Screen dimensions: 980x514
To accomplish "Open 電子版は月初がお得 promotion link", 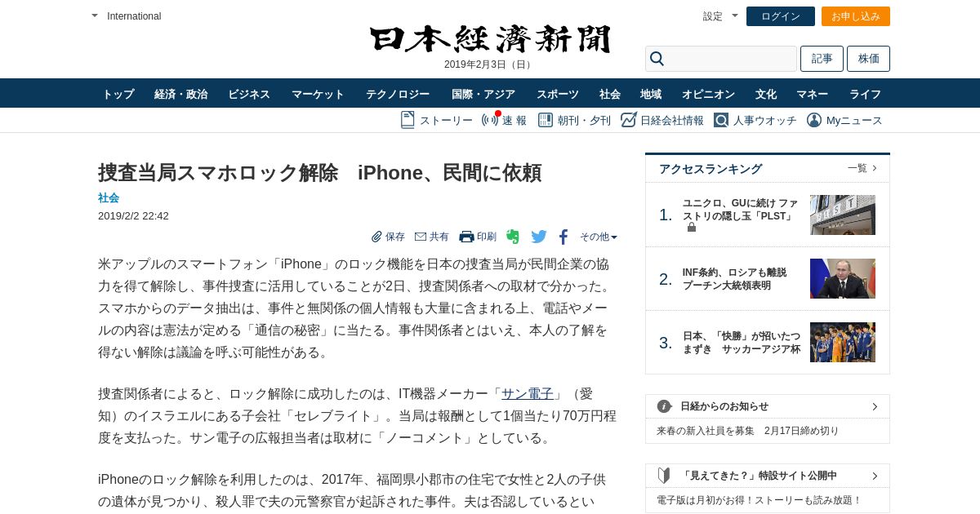I will [759, 500].
